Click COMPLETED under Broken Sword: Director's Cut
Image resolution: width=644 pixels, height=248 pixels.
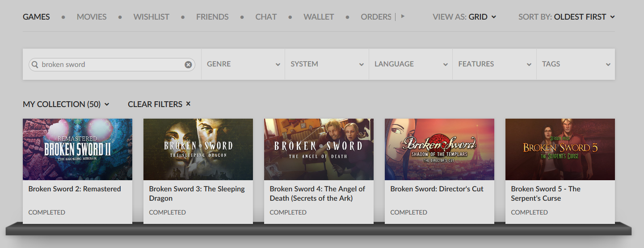point(409,212)
